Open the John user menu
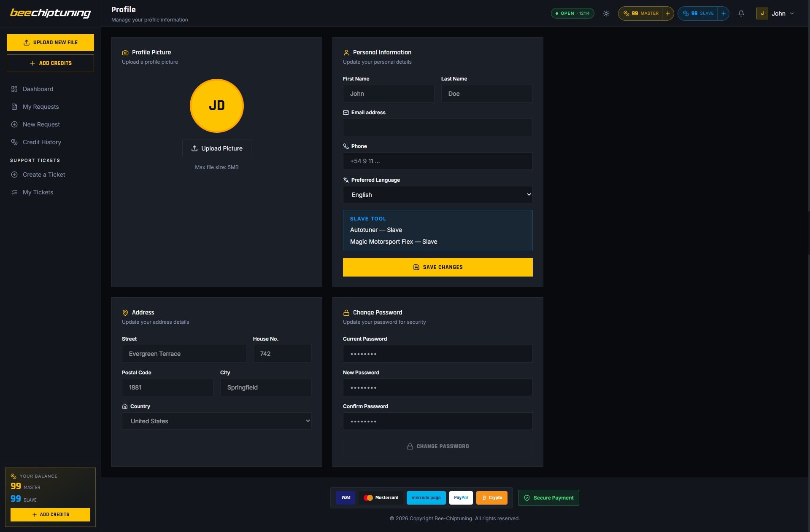The image size is (810, 532). (x=775, y=13)
